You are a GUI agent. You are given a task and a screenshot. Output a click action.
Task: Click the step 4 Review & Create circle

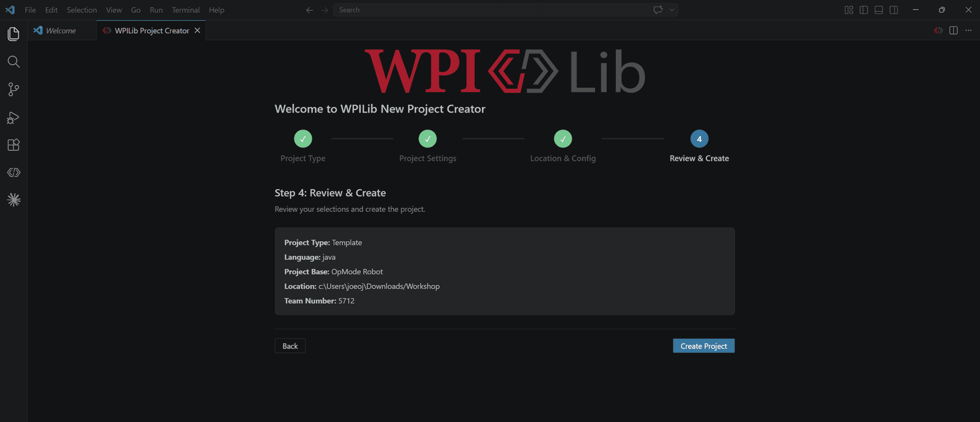(699, 139)
